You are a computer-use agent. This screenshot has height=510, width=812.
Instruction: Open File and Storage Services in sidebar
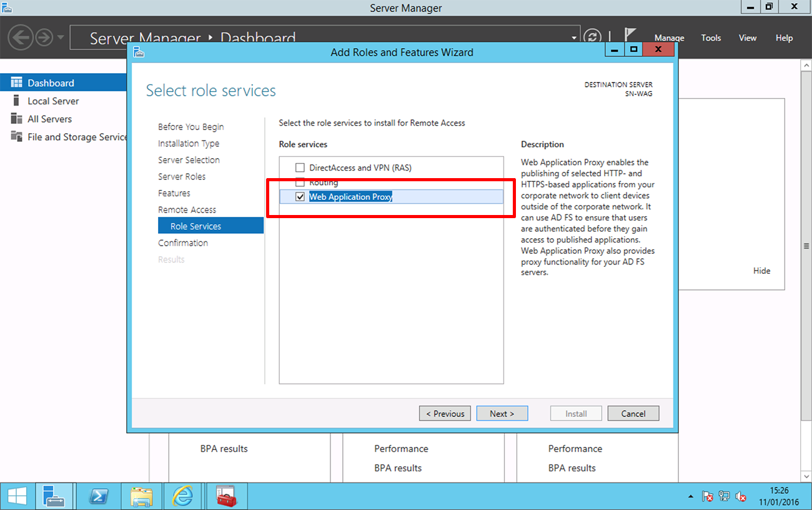tap(77, 137)
